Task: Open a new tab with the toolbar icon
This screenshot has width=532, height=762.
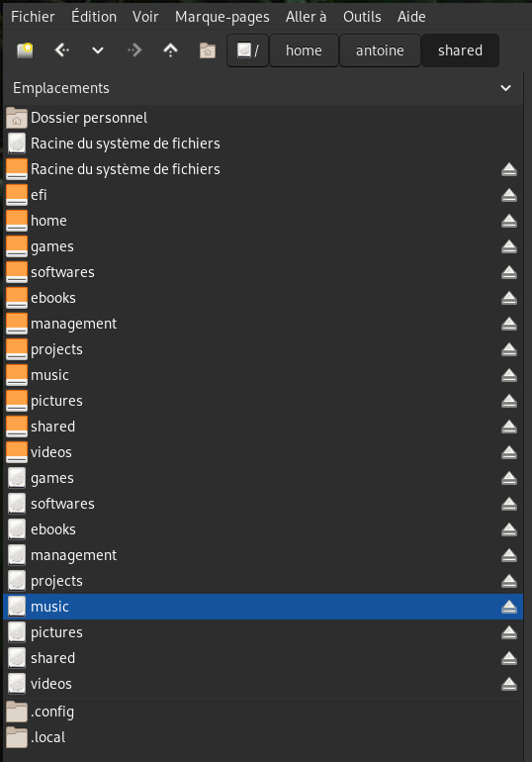Action: pos(25,50)
